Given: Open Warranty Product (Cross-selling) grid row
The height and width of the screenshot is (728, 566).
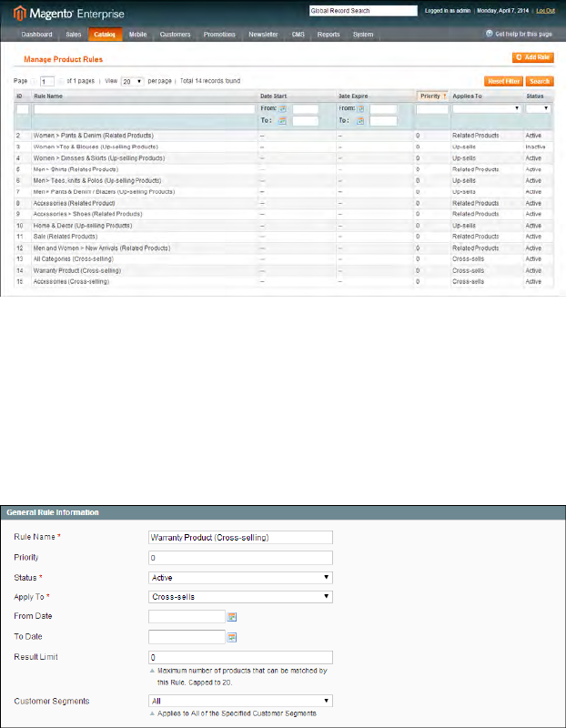Looking at the screenshot, I should (x=284, y=270).
